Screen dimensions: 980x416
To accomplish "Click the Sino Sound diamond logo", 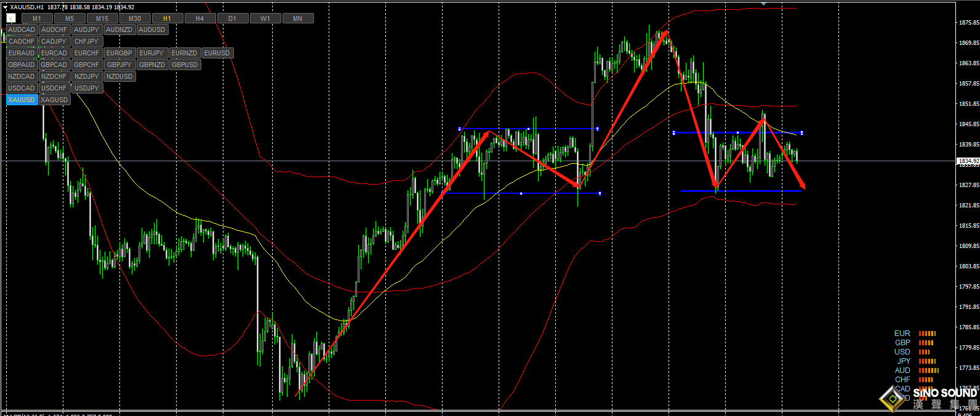I will click(892, 399).
